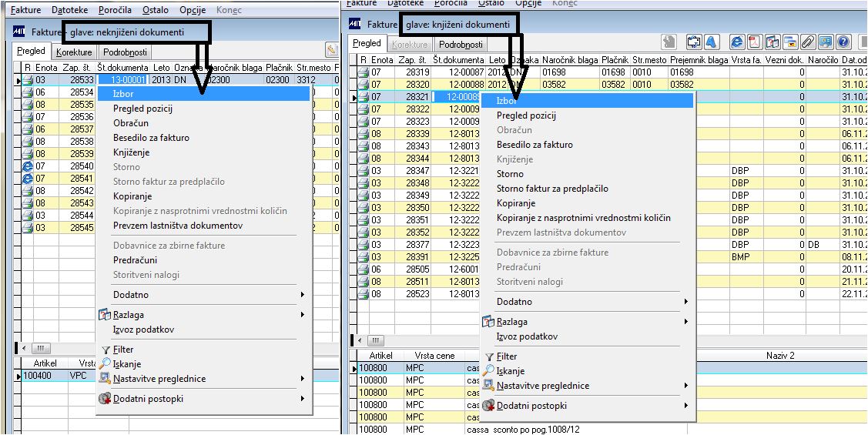Click the Artikel 100400 cell
This screenshot has width=868, height=435.
(37, 376)
